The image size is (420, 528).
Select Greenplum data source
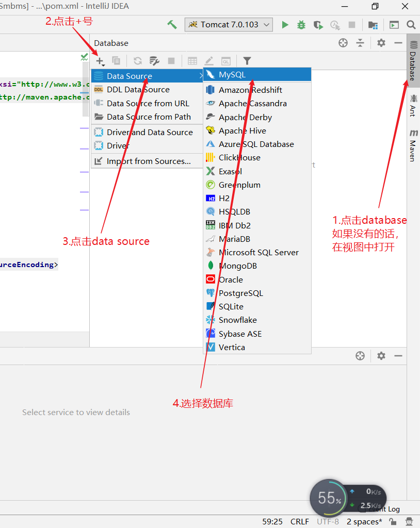coord(257,185)
